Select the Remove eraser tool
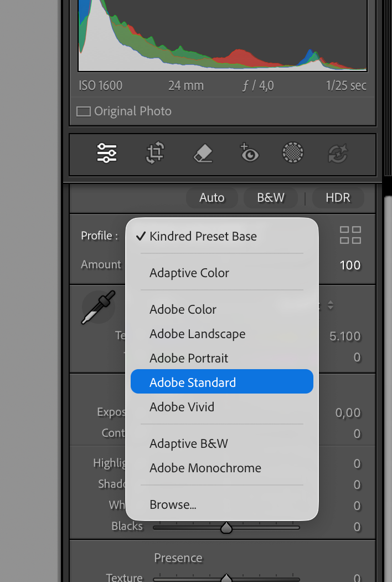The image size is (392, 582). 203,153
